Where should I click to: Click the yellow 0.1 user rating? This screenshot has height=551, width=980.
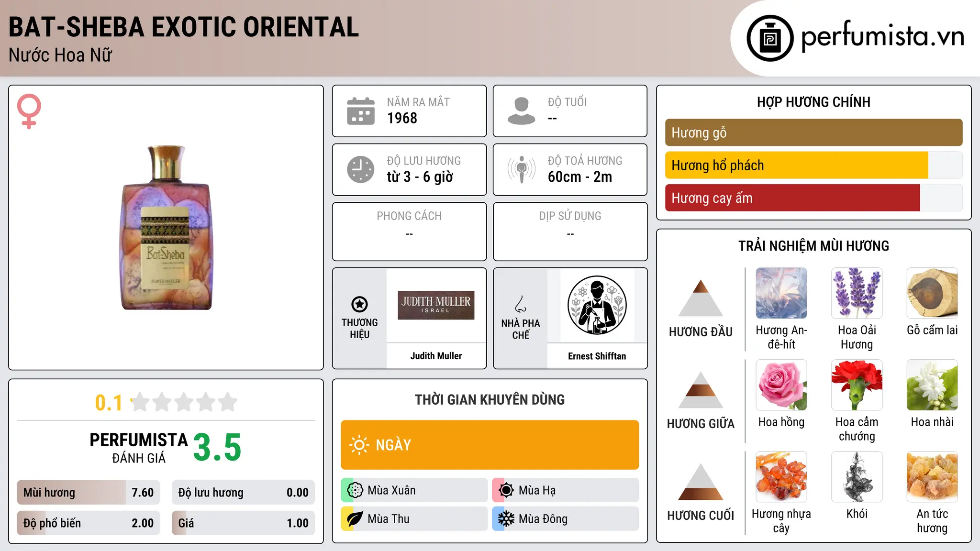point(109,403)
